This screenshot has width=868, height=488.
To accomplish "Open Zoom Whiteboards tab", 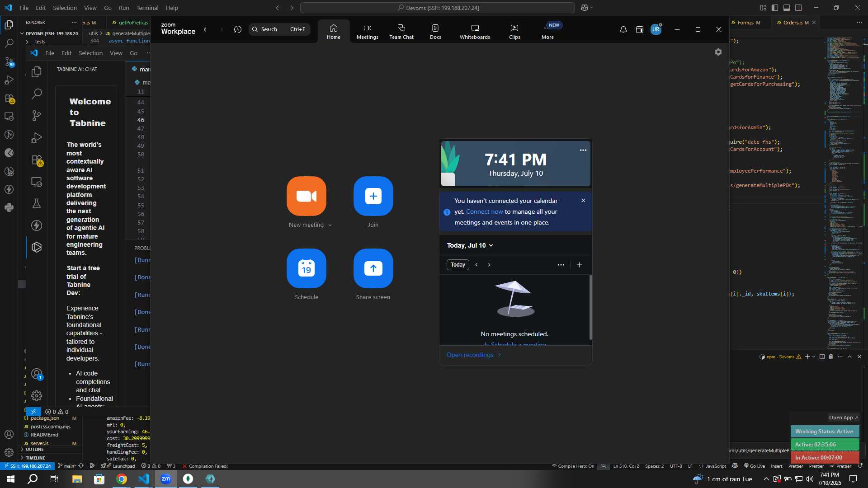I will 475,32.
